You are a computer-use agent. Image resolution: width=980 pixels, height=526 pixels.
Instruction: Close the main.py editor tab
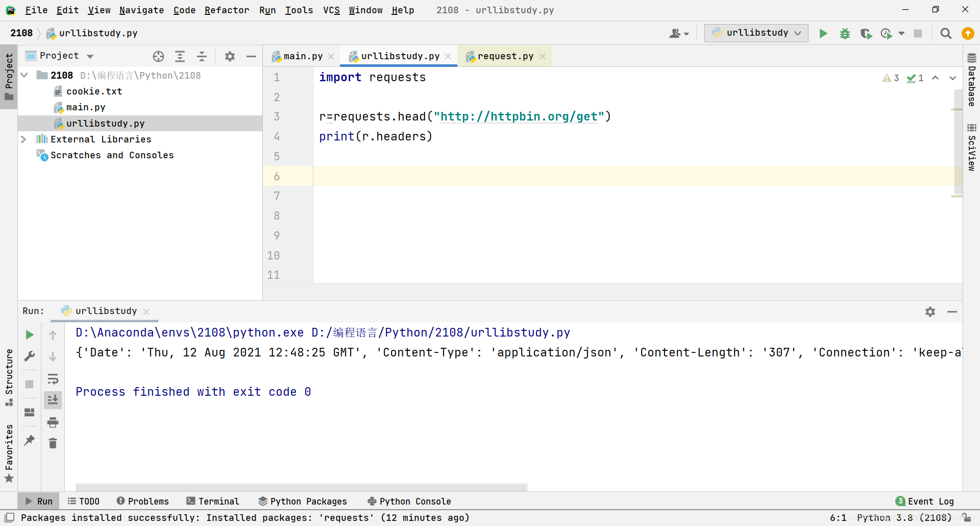pos(331,56)
